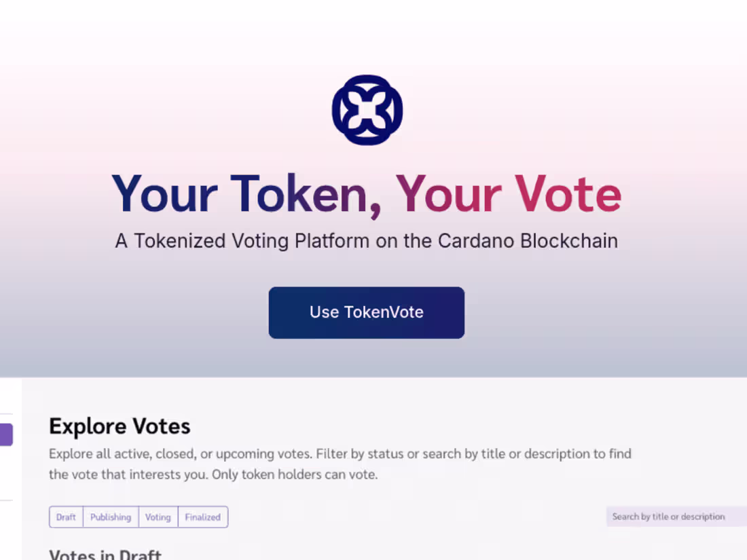The width and height of the screenshot is (747, 560).
Task: Click the circular emblem above the headline
Action: tap(367, 109)
